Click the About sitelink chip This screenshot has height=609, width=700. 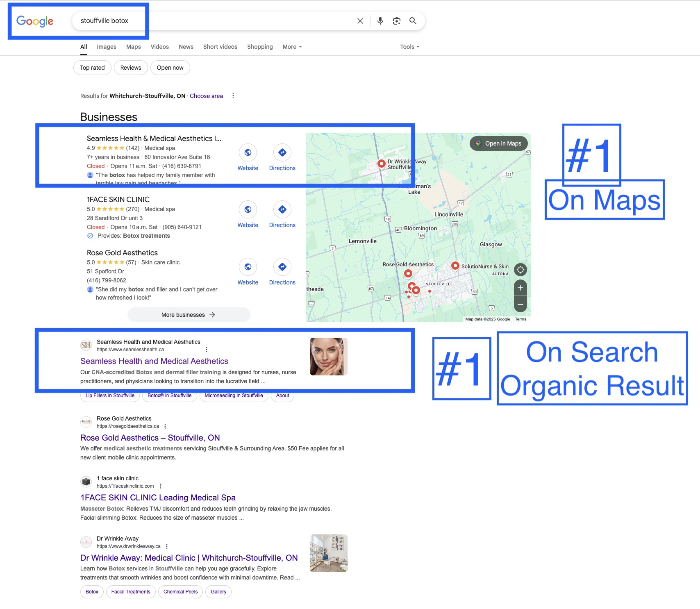pyautogui.click(x=283, y=395)
